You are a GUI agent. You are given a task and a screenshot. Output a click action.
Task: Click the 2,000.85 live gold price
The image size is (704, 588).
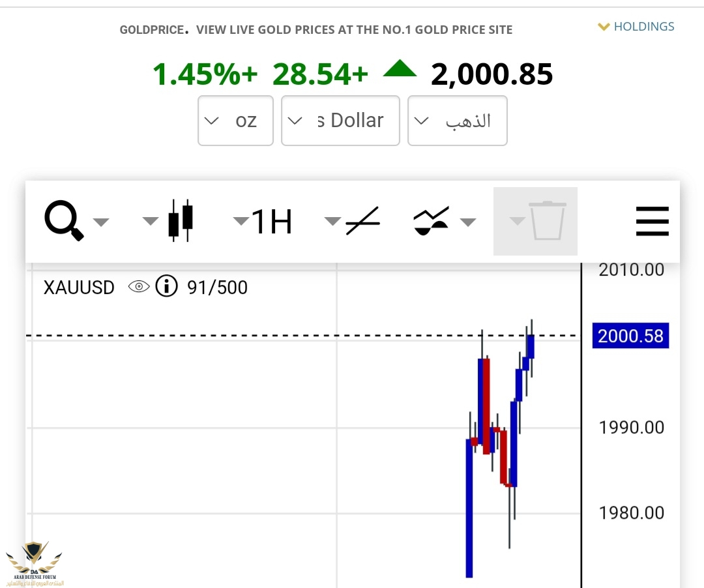tap(491, 74)
